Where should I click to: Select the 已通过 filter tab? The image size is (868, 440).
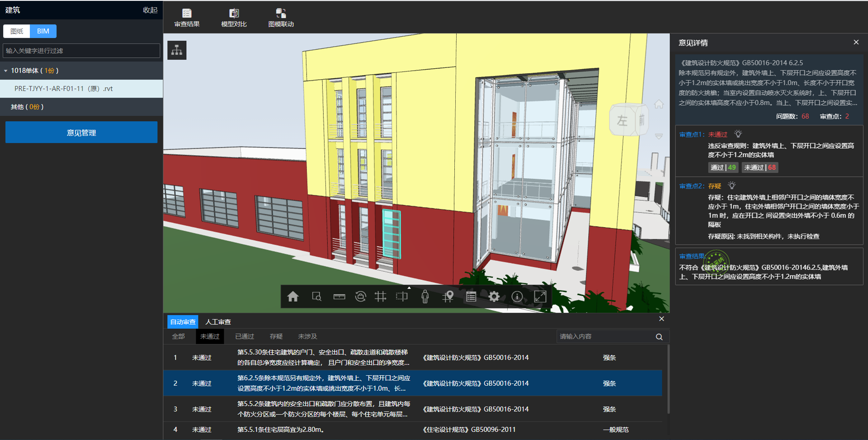point(245,336)
